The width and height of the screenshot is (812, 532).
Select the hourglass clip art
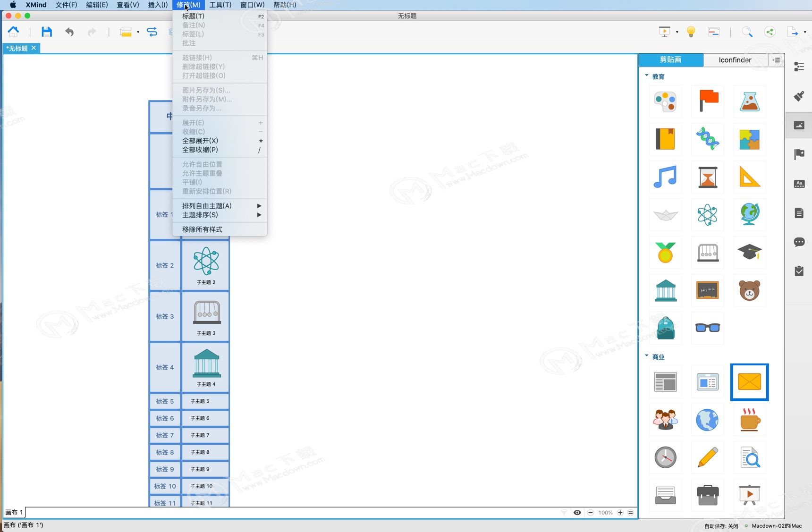pyautogui.click(x=708, y=177)
